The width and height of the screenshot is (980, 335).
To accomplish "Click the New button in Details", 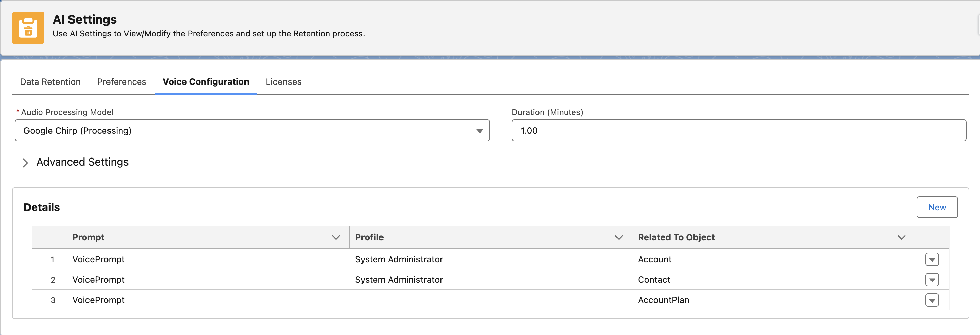I will (937, 207).
